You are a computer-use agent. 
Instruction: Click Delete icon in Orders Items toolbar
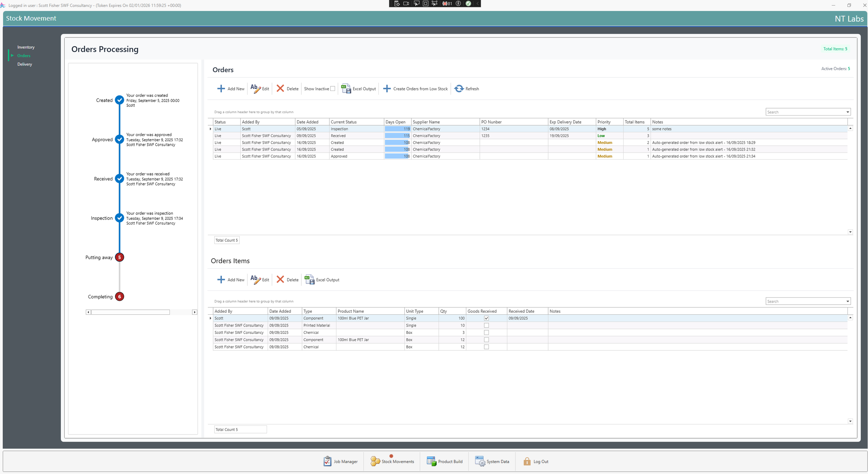(x=280, y=280)
